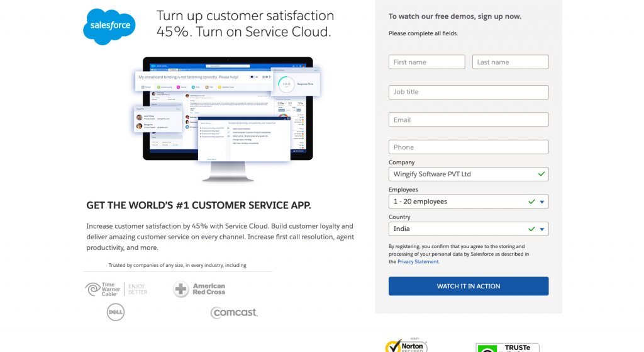Viewport: 644px width, 352px height.
Task: Click the Time Warner Cable logo
Action: pyautogui.click(x=116, y=289)
